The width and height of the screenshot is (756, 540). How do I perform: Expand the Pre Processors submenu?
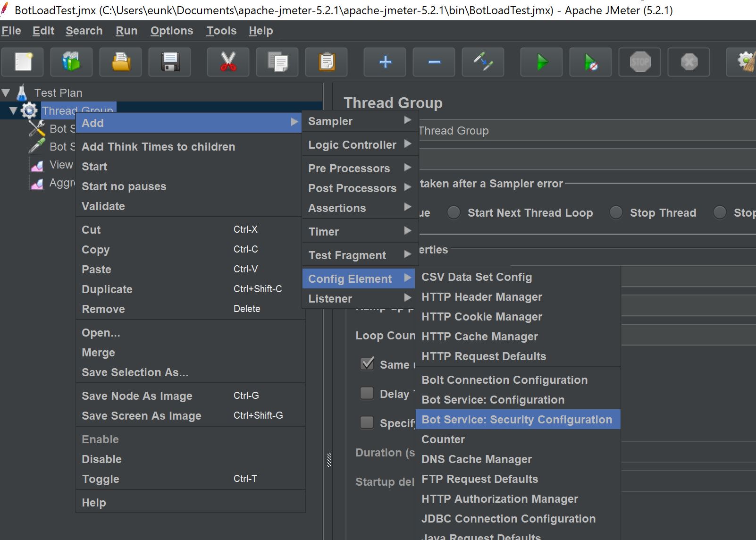(360, 168)
